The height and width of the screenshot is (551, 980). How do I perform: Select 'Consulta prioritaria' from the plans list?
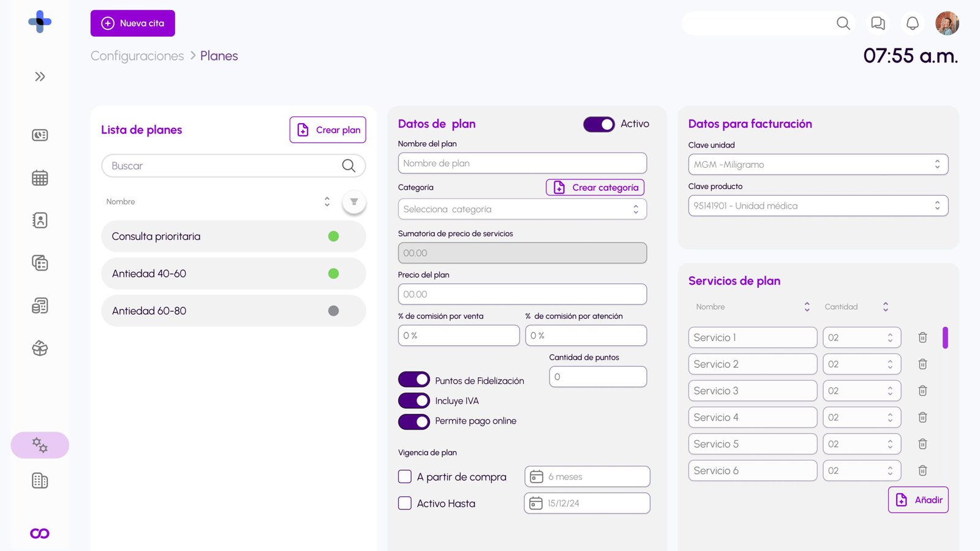pos(233,236)
